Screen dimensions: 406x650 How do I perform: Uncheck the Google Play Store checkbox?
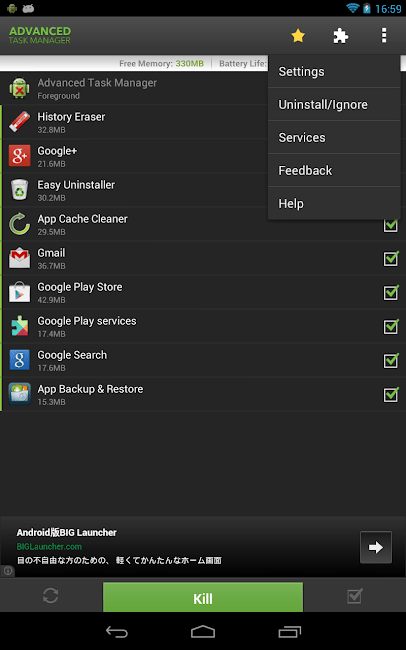(391, 293)
